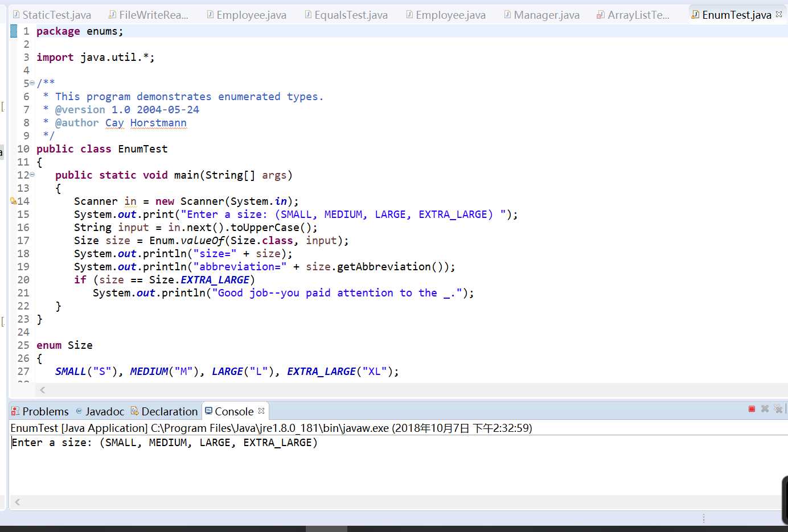Screen dimensions: 788x532
Task: Open the Problems view tab
Action: (x=40, y=411)
